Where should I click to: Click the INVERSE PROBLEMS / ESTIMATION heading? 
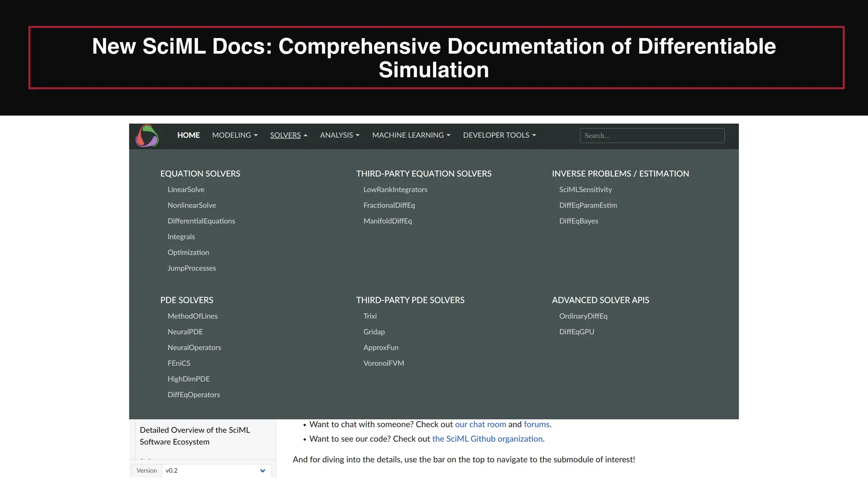click(620, 174)
